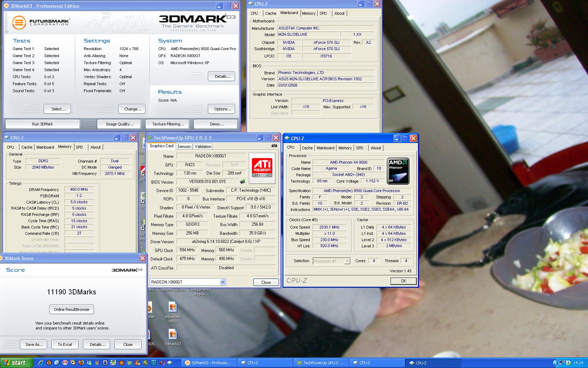Switch to 3DMark03 taskbar button
Viewport: 588px width, 368px height.
tap(209, 363)
